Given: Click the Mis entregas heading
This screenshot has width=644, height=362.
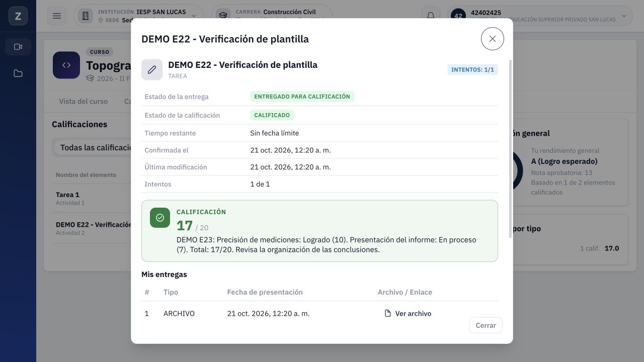Looking at the screenshot, I should pyautogui.click(x=164, y=275).
